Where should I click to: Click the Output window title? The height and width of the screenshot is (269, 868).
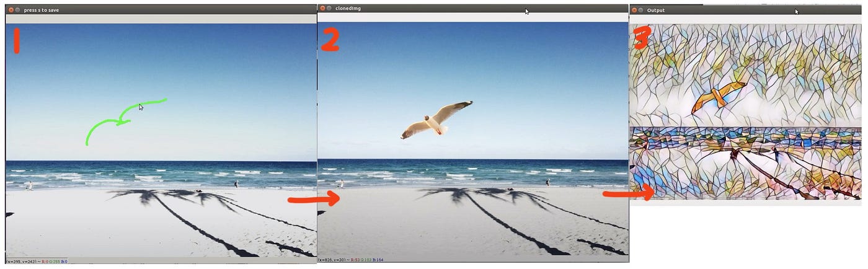[655, 10]
